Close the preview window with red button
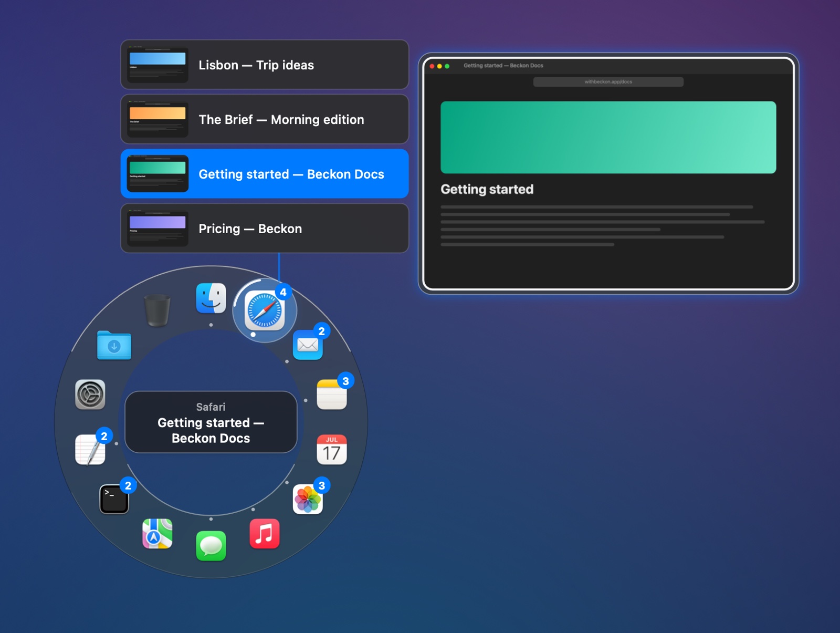The image size is (840, 633). click(432, 66)
